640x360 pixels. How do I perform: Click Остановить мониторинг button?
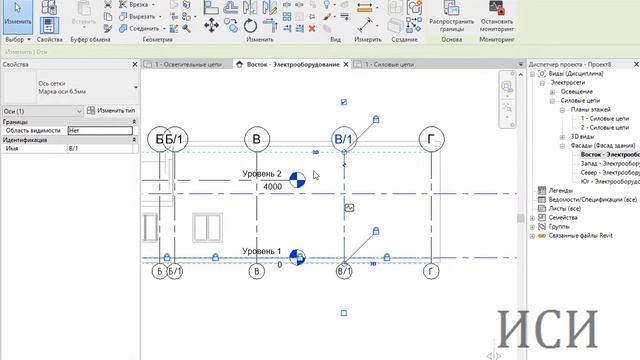(x=497, y=17)
